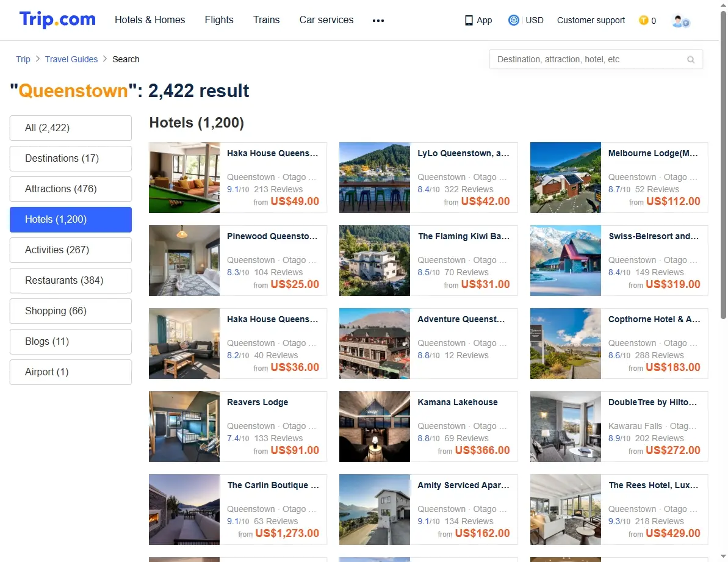
Task: Click the scrollbar down arrow
Action: click(723, 556)
